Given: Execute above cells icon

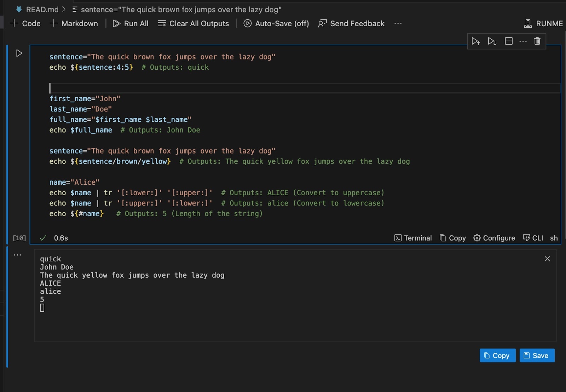Looking at the screenshot, I should [x=476, y=41].
